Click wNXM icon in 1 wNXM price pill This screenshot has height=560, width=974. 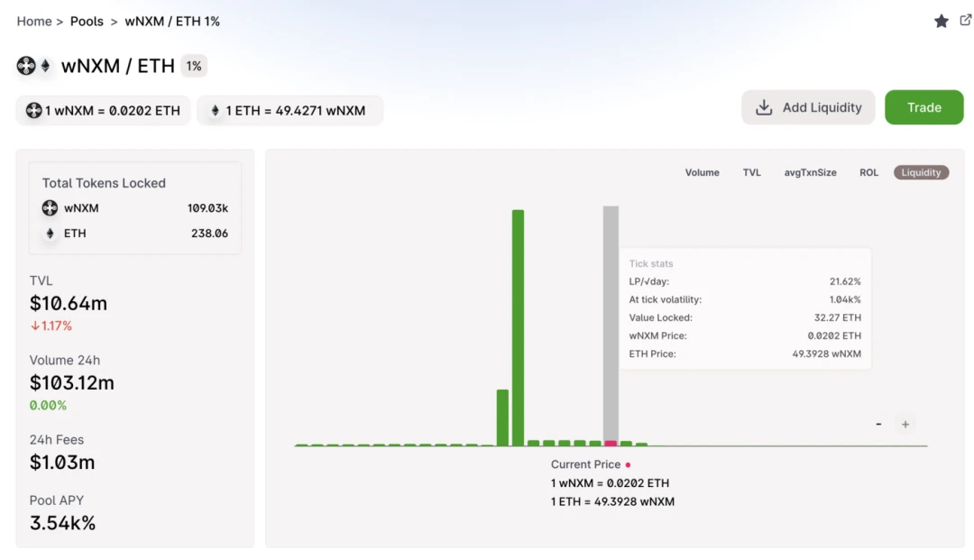click(x=33, y=111)
